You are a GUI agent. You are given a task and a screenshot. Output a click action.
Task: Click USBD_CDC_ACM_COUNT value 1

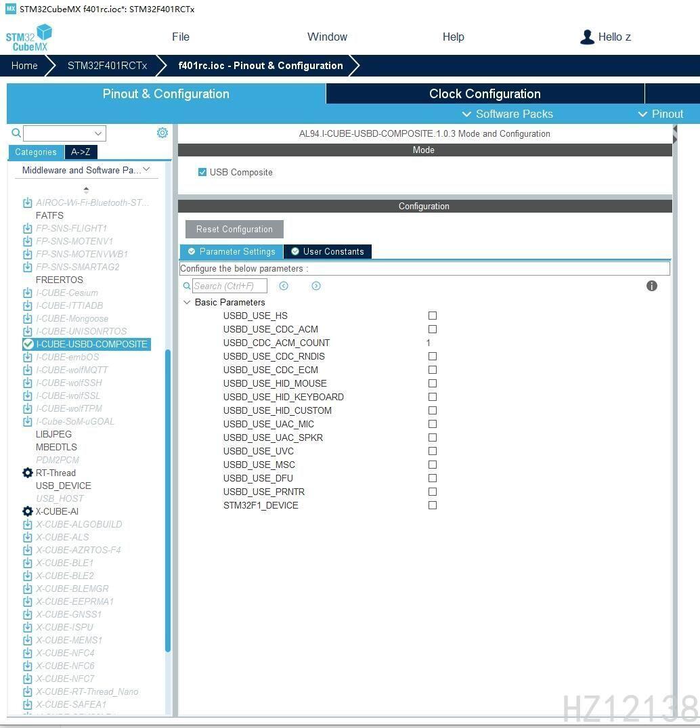428,343
